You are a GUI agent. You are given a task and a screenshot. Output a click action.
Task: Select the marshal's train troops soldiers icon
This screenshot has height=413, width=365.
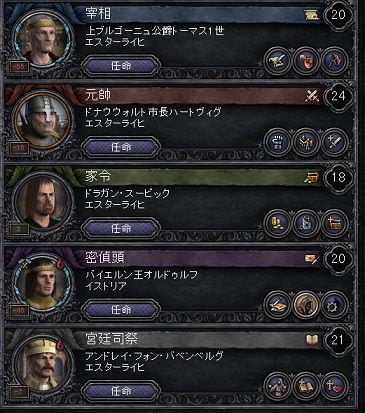click(305, 142)
